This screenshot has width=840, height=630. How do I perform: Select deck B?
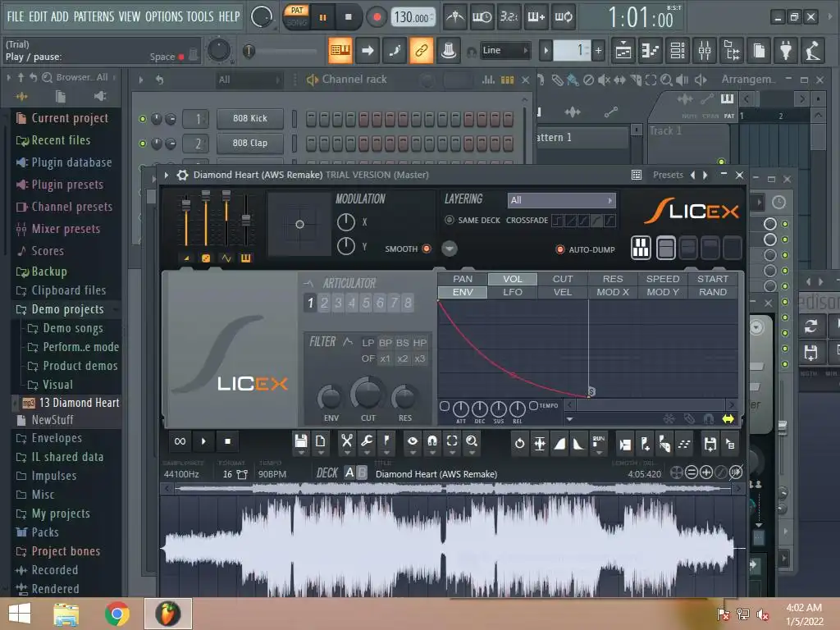(x=362, y=472)
